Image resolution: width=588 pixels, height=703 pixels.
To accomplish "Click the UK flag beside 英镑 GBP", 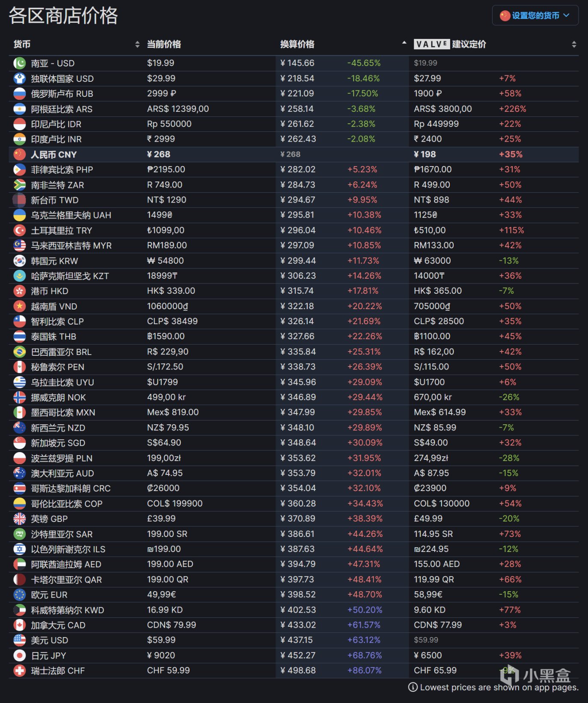I will [x=20, y=519].
